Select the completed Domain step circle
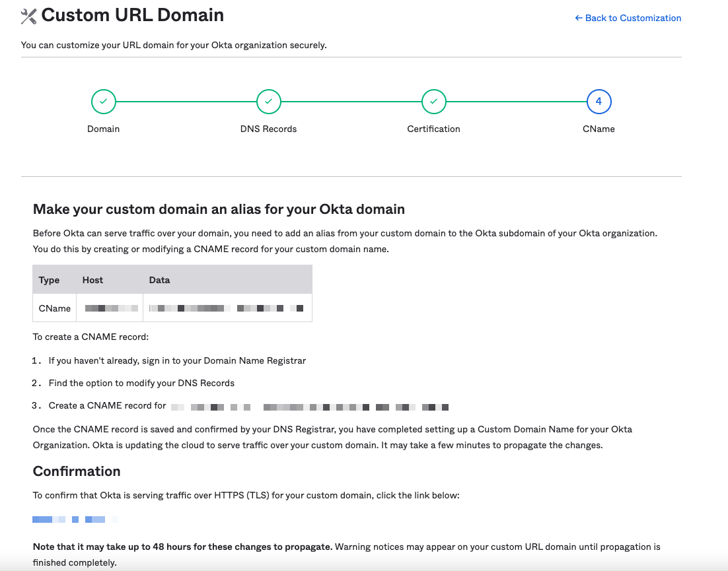The image size is (728, 571). [x=104, y=102]
